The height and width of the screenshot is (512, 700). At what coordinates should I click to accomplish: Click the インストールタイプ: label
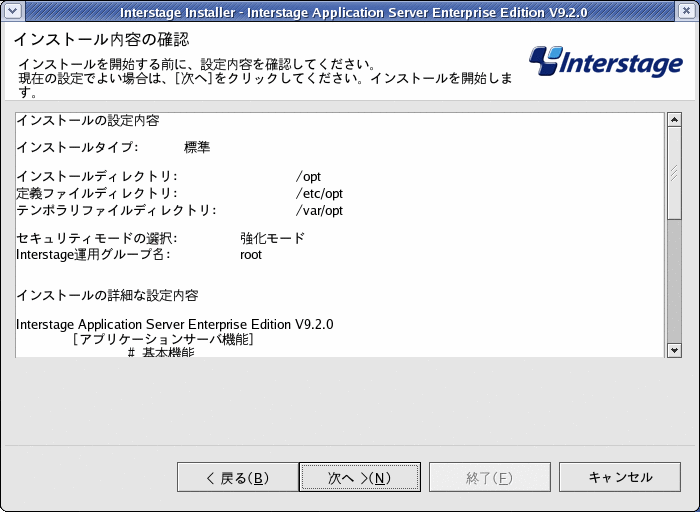tap(78, 147)
